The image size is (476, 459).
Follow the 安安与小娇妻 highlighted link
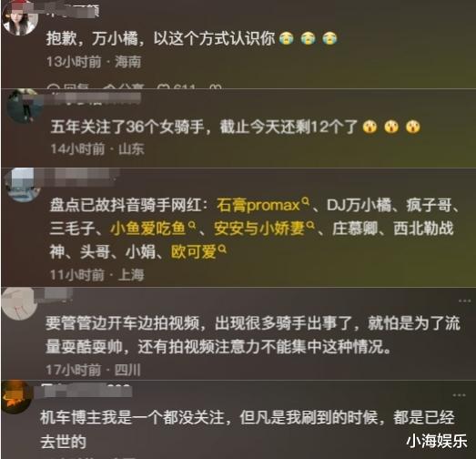click(x=259, y=228)
